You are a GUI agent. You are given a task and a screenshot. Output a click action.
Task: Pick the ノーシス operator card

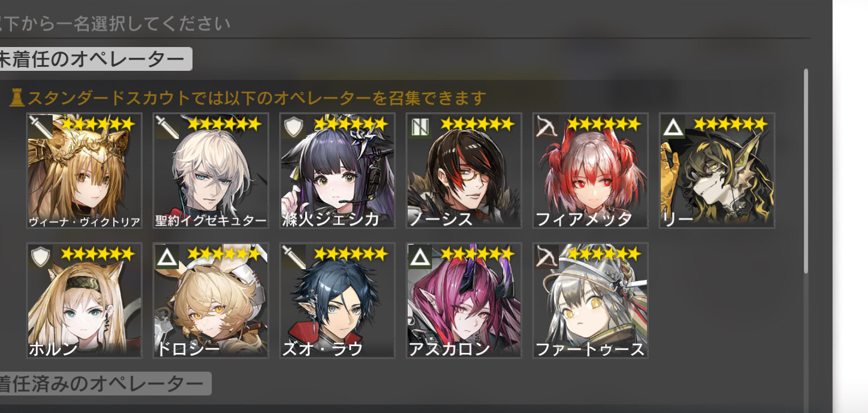(464, 171)
